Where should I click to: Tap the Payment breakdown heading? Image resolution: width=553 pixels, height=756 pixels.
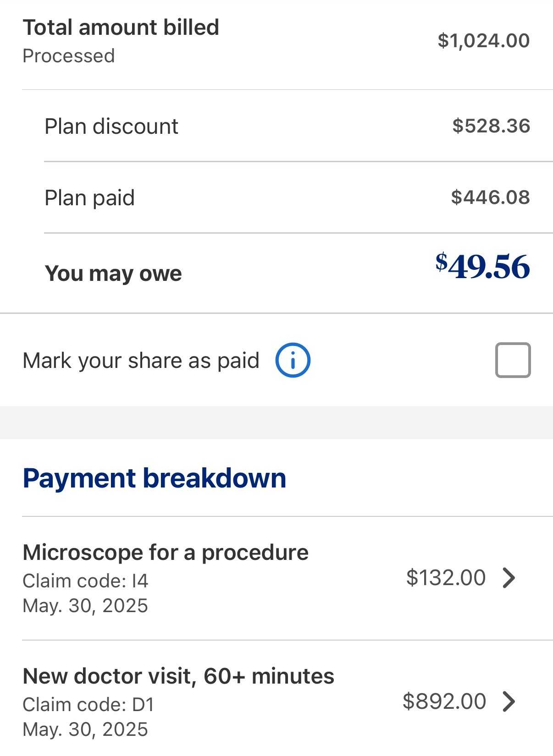pos(155,478)
